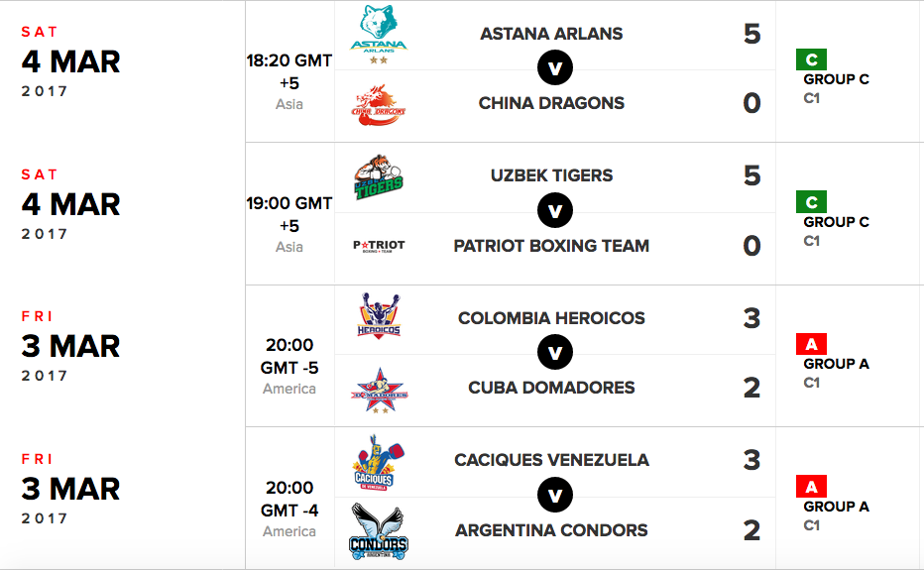Select the Argentina Condors logo
Screen dimensions: 924x570
point(379,531)
